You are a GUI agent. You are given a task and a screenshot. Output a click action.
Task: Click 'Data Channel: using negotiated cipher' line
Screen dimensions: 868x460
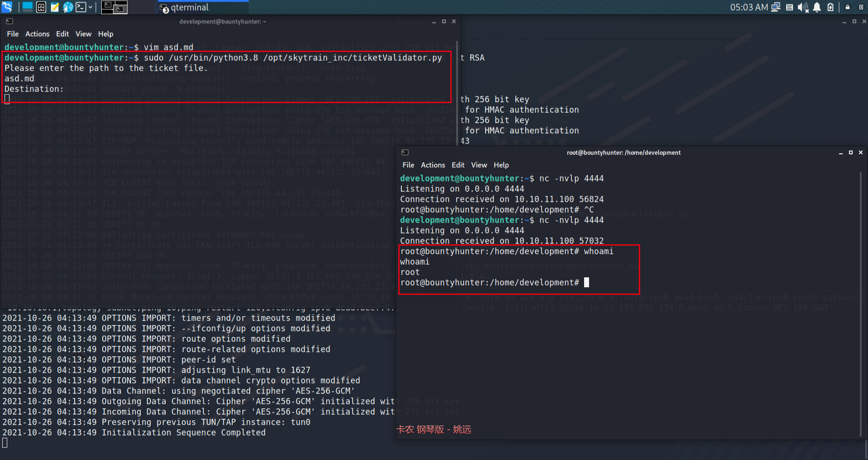[179, 391]
